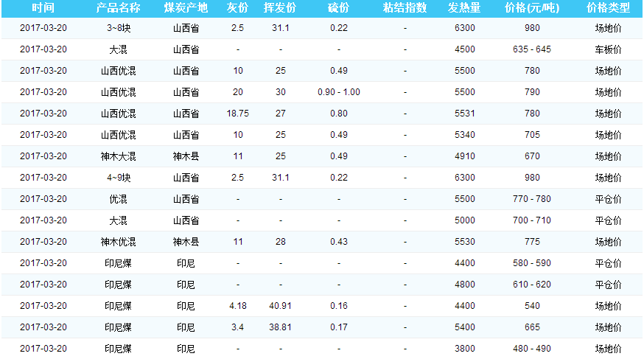Click the 硫份 column header
Screen dimensions: 644x359
(338, 8)
